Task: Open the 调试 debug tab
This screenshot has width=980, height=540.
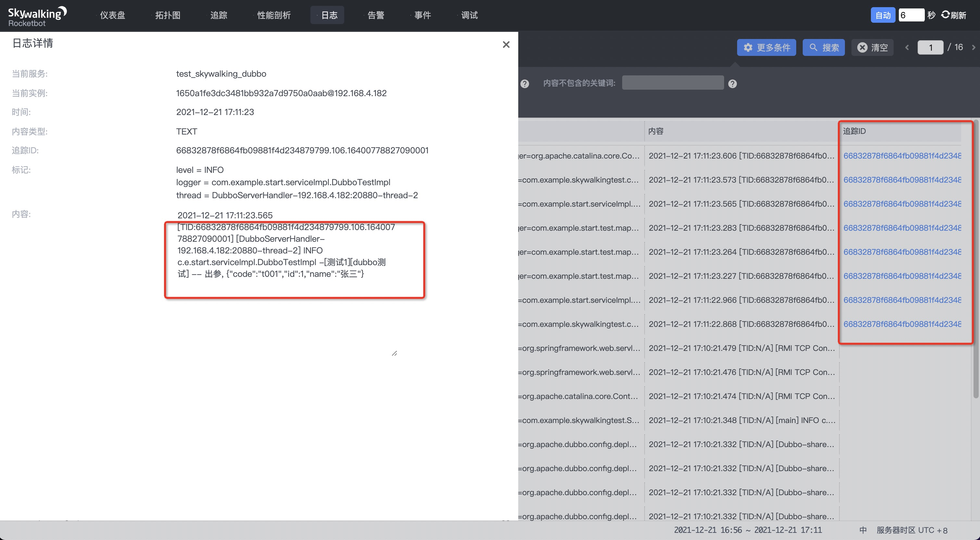Action: click(469, 15)
